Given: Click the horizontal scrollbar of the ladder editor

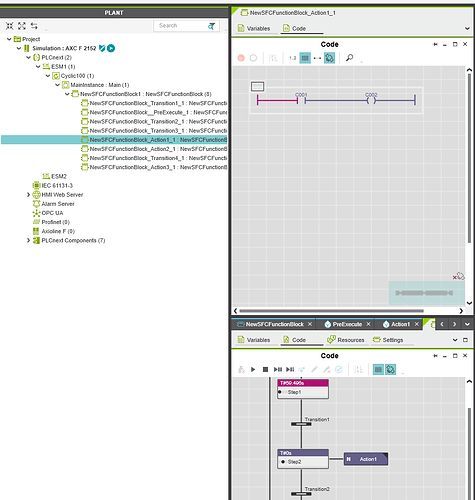Looking at the screenshot, I should pyautogui.click(x=332, y=311).
